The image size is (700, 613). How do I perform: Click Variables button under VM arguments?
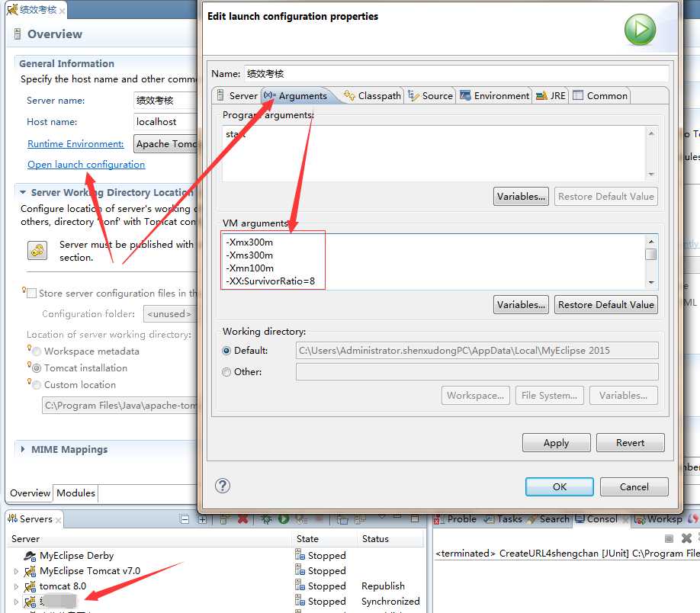[x=521, y=305]
